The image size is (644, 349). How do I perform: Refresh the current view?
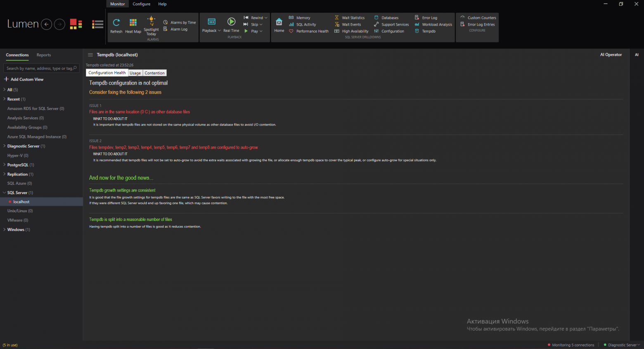[116, 26]
